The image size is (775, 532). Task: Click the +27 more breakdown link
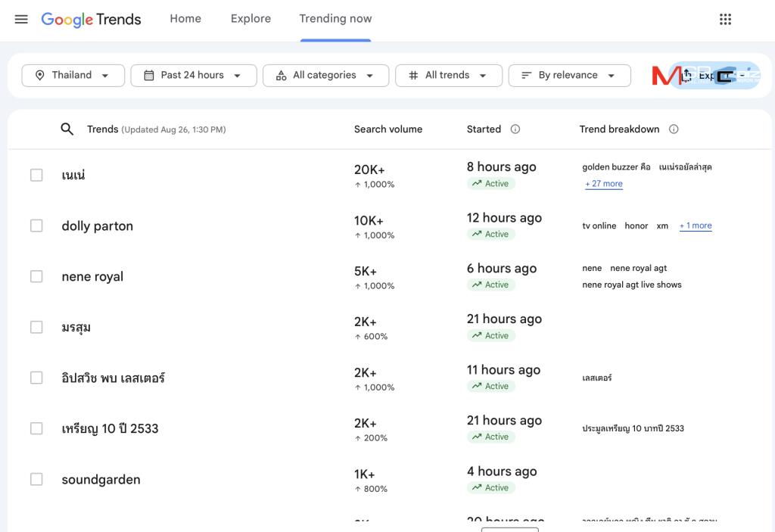(x=604, y=183)
